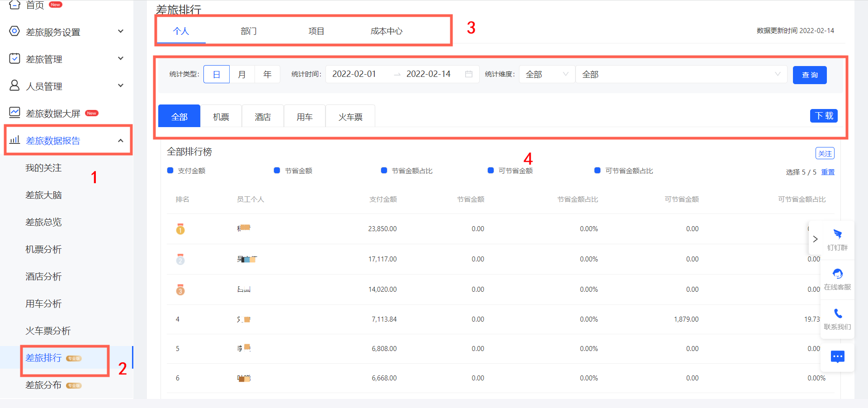Image resolution: width=868 pixels, height=408 pixels.
Task: Toggle 节省金额占比 legend checkbox
Action: click(384, 171)
